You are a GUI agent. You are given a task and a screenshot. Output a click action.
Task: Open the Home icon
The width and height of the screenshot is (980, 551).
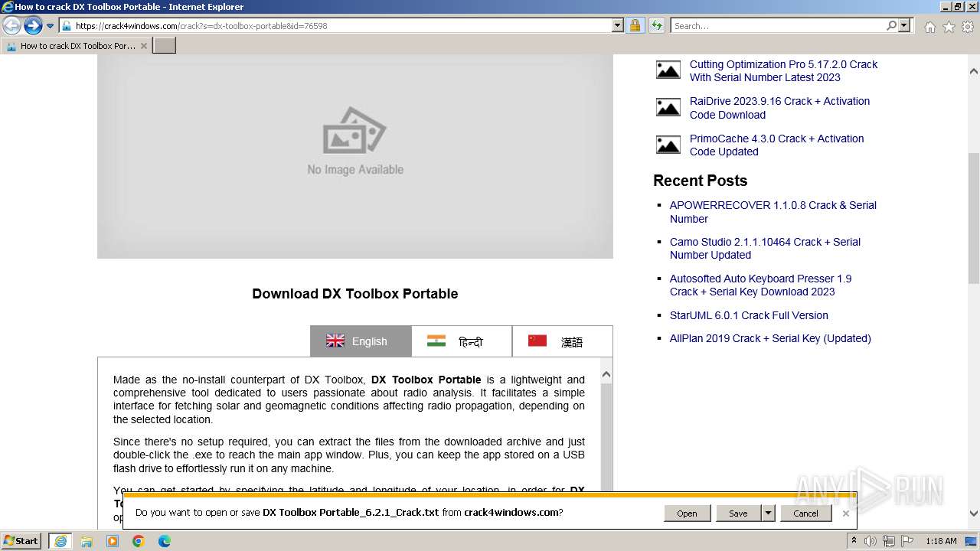tap(929, 27)
